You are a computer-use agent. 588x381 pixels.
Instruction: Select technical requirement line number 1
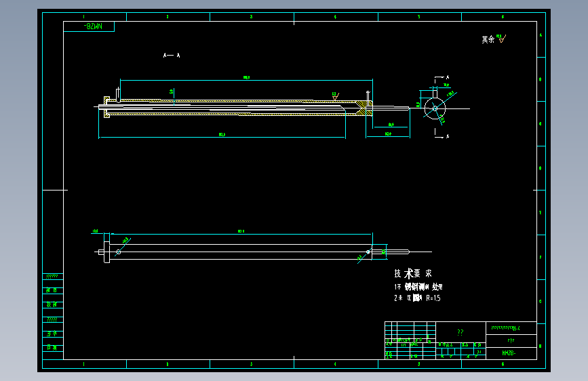tap(418, 287)
